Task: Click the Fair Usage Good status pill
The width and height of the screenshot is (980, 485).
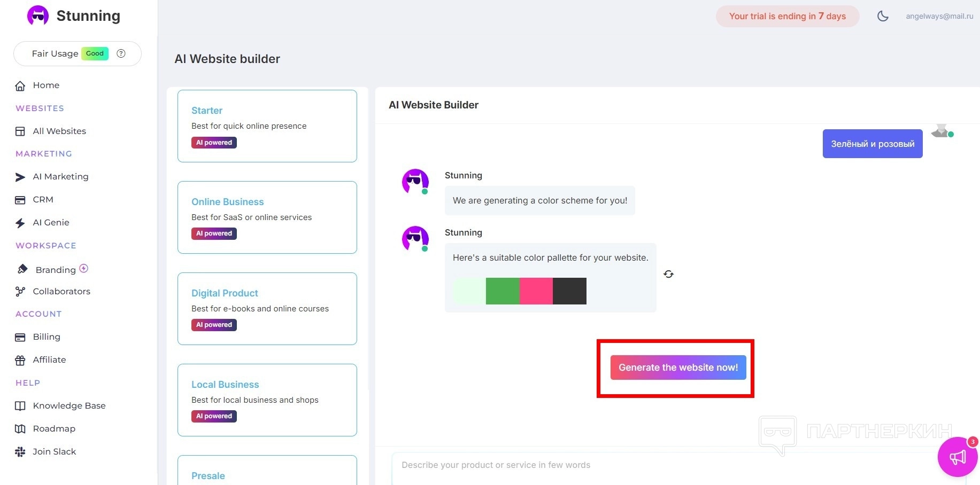Action: click(x=95, y=53)
